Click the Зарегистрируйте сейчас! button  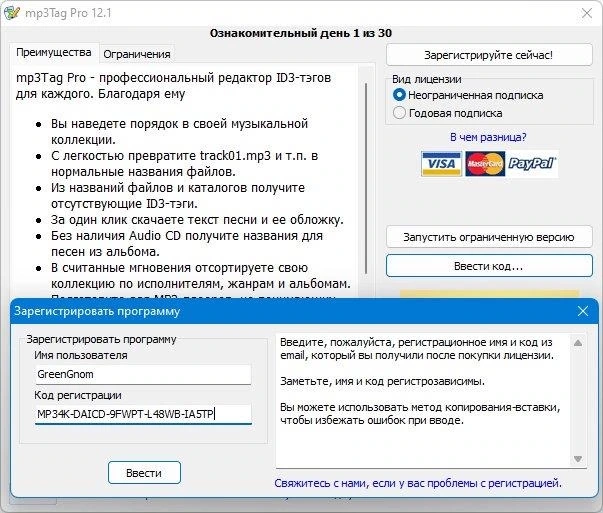coord(489,55)
